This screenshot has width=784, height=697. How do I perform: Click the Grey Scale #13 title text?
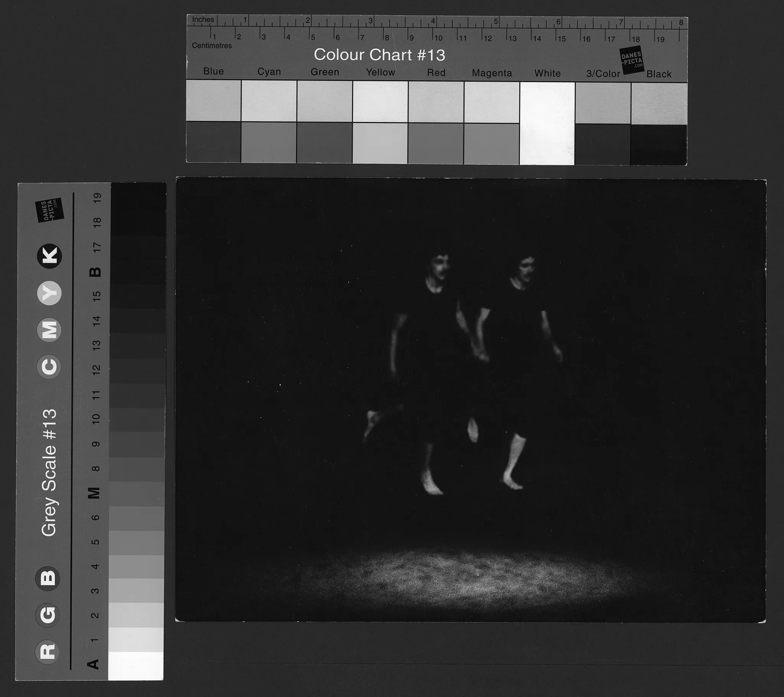coord(49,473)
